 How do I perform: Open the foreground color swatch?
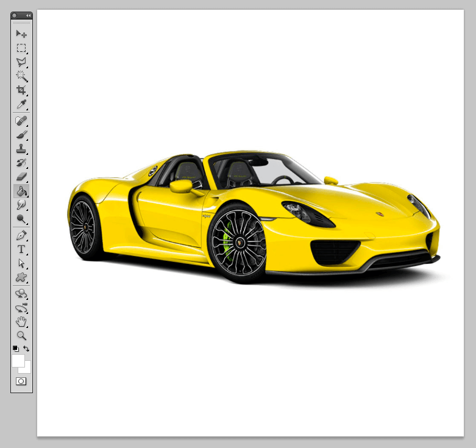pyautogui.click(x=18, y=360)
